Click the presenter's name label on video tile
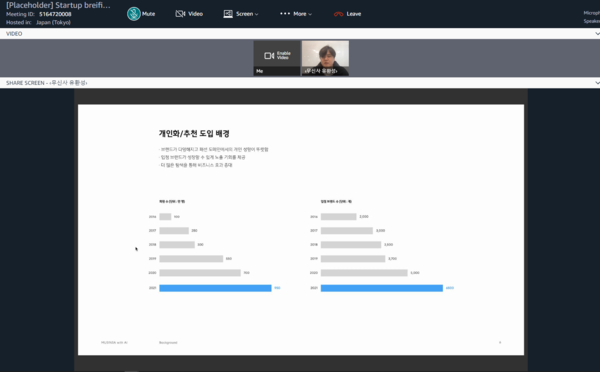Viewport: 600px width, 372px height. coord(321,71)
